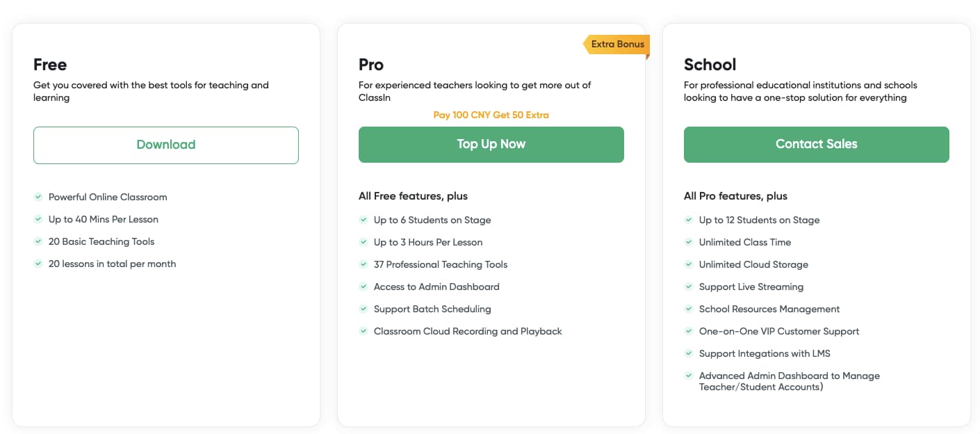Viewport: 980px width, 434px height.
Task: Click the checkmark beside Powerful Online Classroom
Action: [x=38, y=197]
